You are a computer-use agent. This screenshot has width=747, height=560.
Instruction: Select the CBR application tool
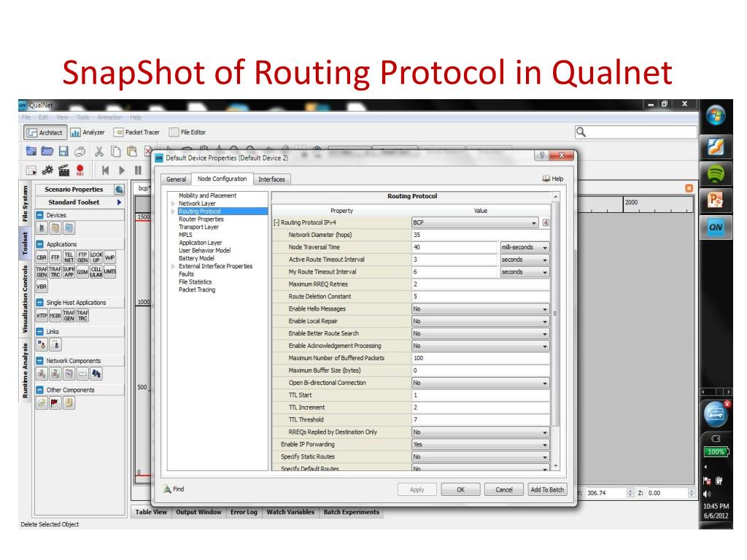[42, 257]
